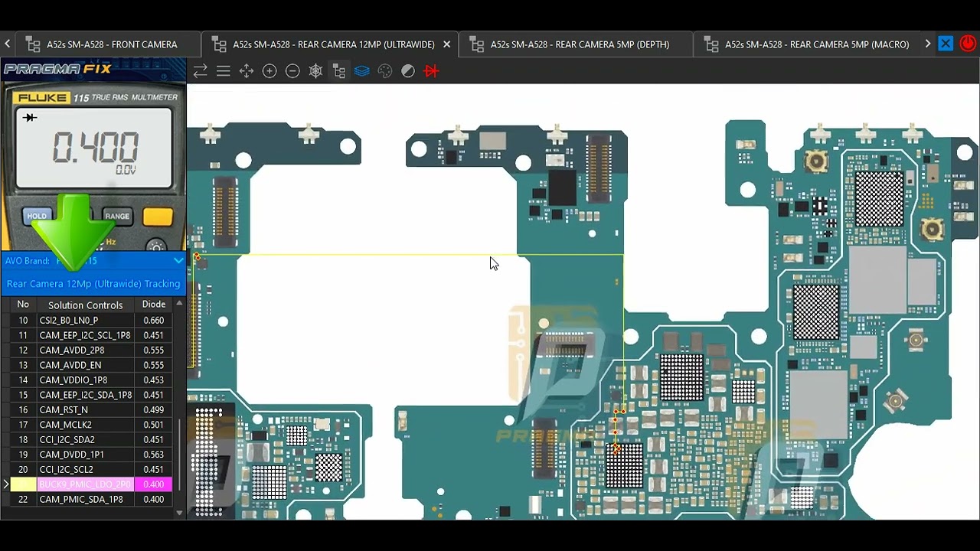
Task: Select row CCI_I2C_SDA2
Action: 92,440
